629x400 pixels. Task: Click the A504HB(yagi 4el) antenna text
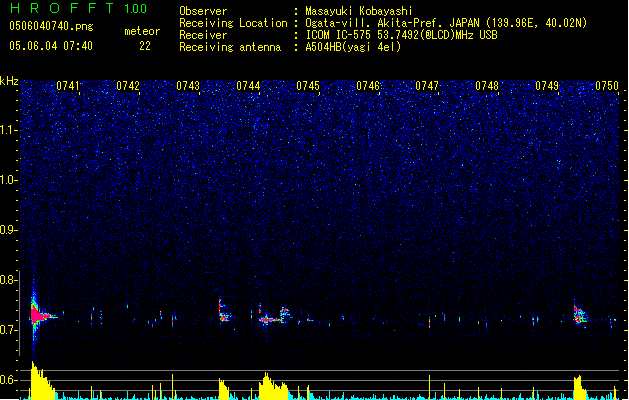click(353, 47)
